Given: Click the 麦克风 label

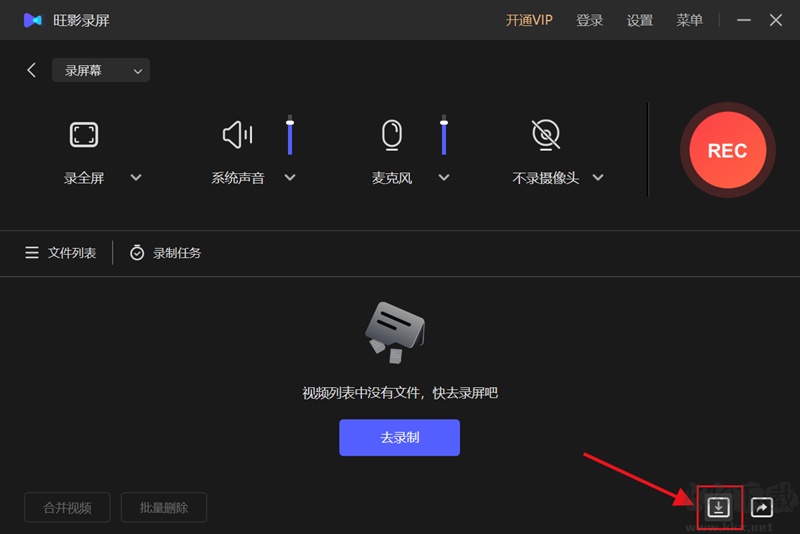Looking at the screenshot, I should 392,178.
